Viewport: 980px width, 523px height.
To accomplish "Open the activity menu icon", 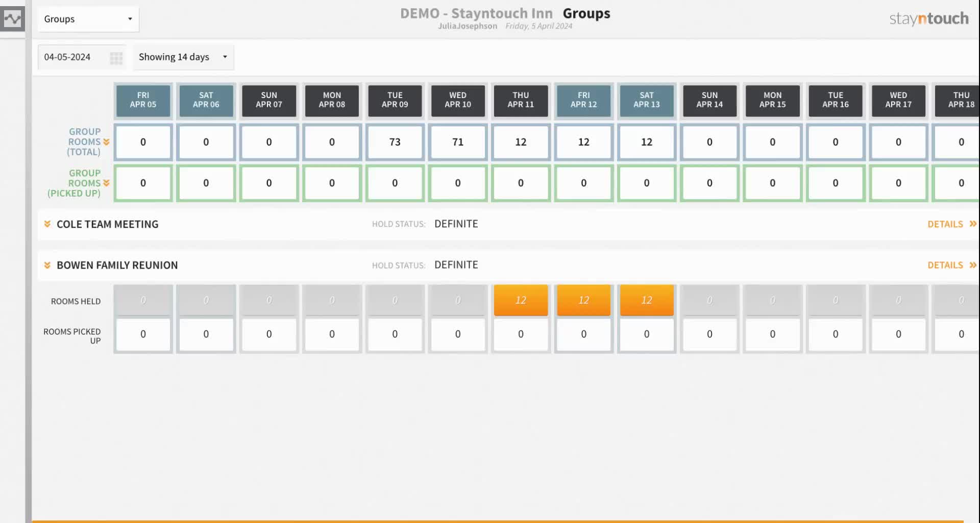I will [12, 19].
